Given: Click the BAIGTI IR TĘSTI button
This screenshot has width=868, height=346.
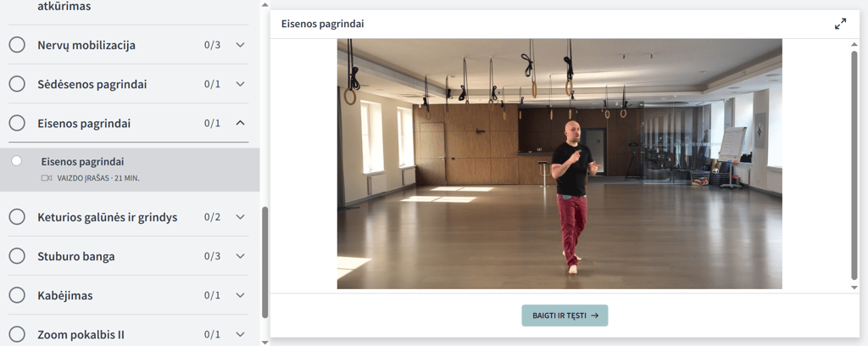Looking at the screenshot, I should (565, 315).
